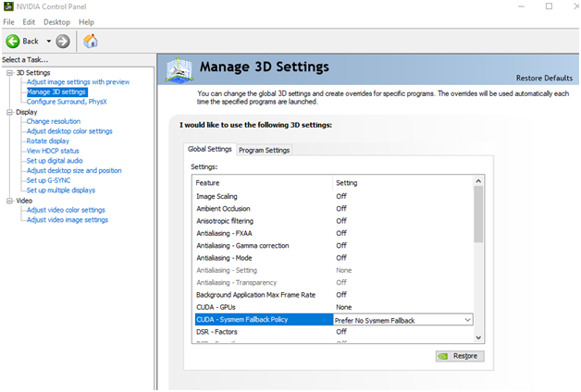Click the NVIDIA logo in title bar
The width and height of the screenshot is (581, 392).
pos(8,6)
